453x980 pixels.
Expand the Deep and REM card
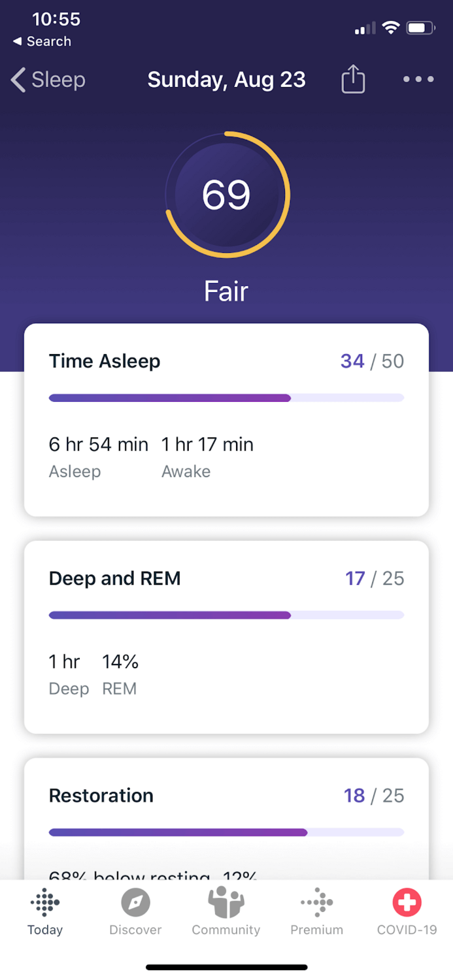tap(226, 636)
